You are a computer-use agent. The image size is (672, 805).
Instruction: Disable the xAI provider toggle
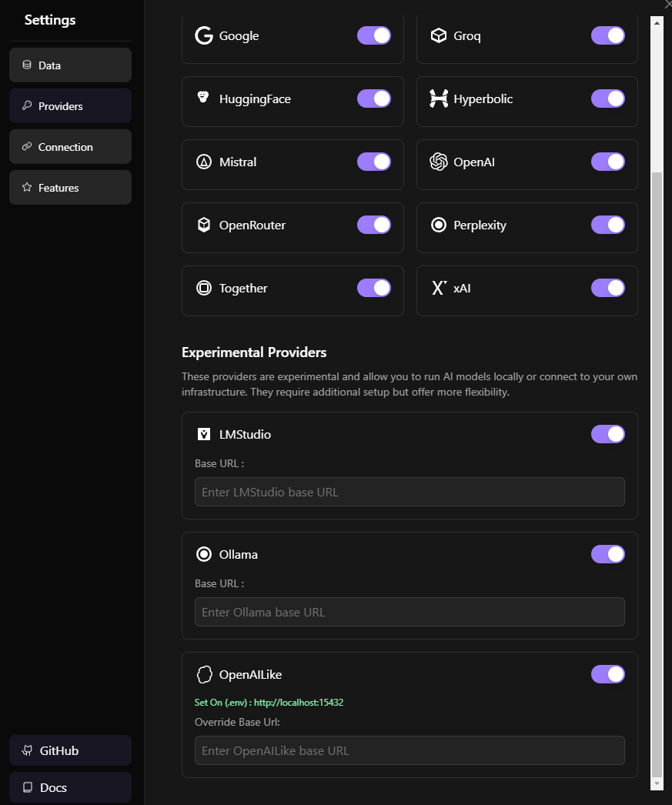[x=608, y=288]
